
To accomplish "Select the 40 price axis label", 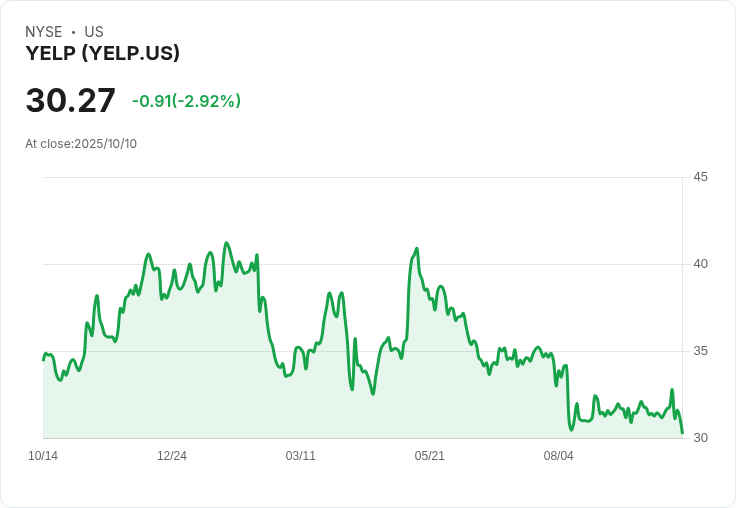I will [701, 264].
